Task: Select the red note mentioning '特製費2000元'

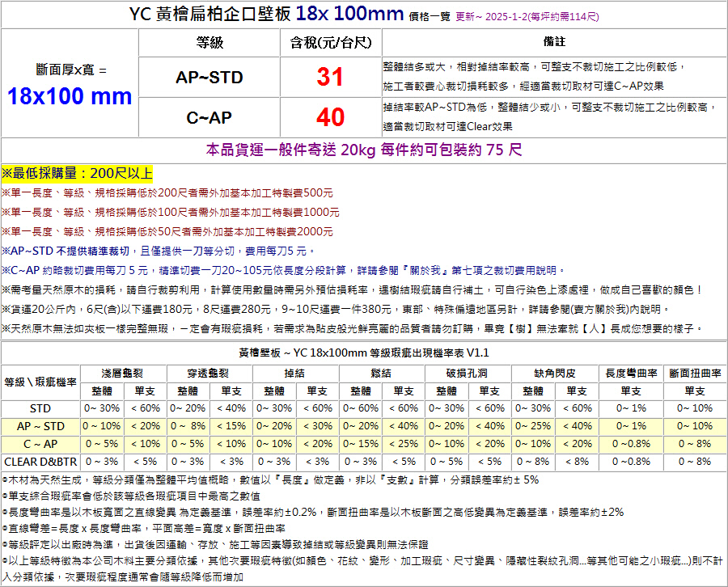Action: pyautogui.click(x=167, y=232)
